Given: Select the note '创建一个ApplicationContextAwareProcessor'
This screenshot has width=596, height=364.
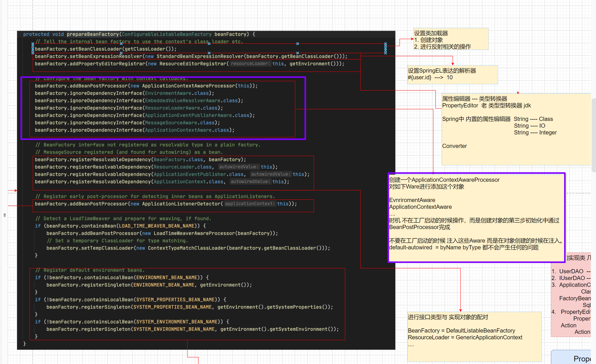Looking at the screenshot, I should coord(477,217).
